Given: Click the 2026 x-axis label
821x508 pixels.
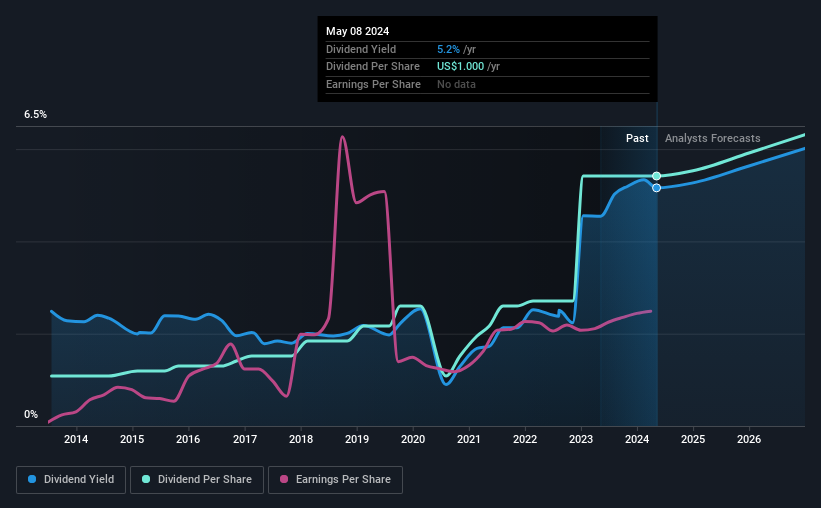Looking at the screenshot, I should (749, 439).
